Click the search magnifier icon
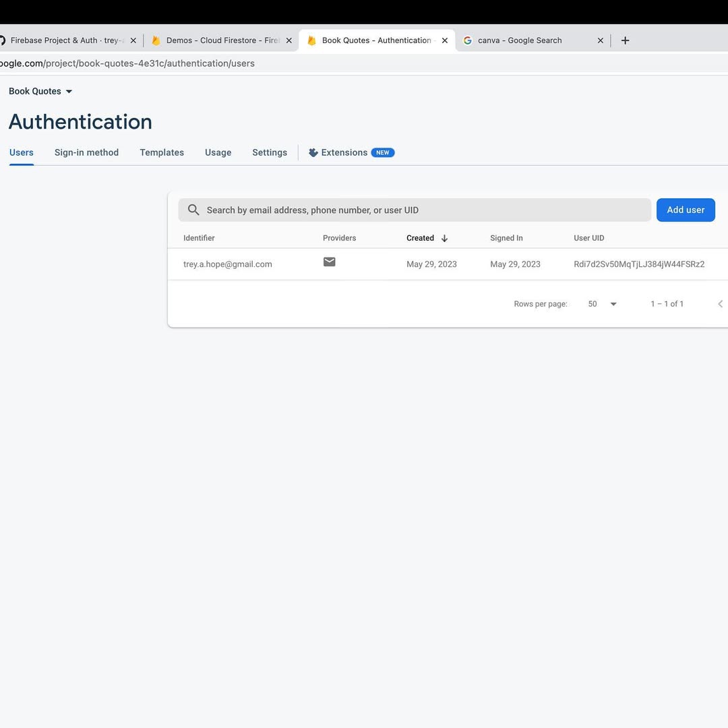This screenshot has width=728, height=728. 193,210
